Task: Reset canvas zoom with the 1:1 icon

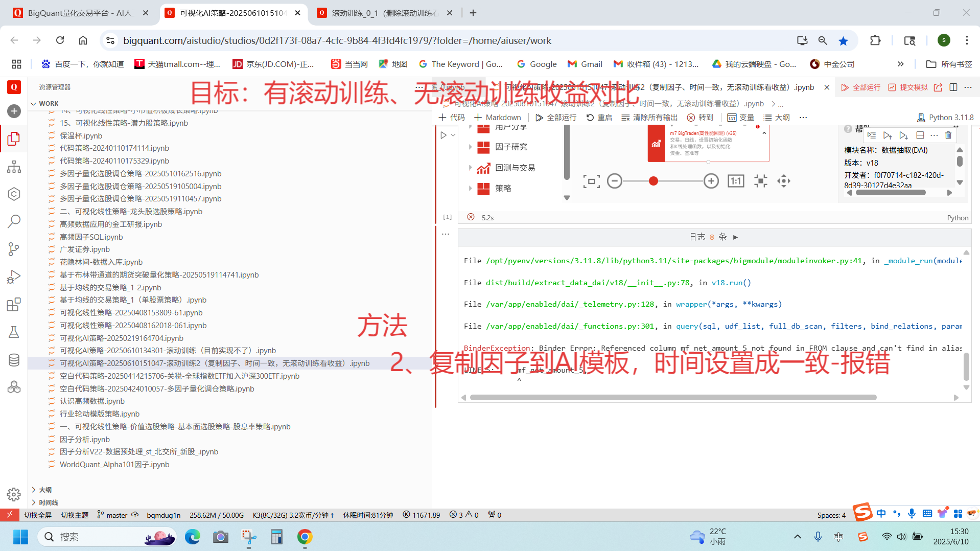Action: pyautogui.click(x=735, y=181)
